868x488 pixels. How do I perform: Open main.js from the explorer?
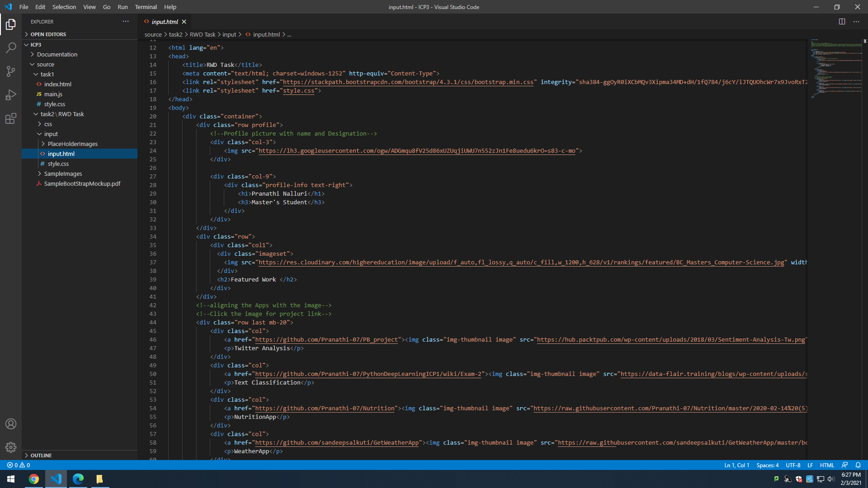coord(53,94)
